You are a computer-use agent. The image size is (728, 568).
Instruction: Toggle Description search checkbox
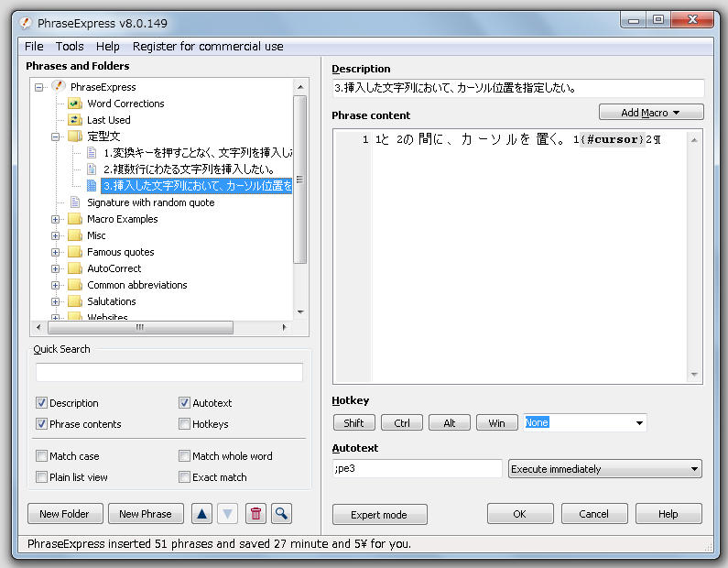[x=41, y=403]
